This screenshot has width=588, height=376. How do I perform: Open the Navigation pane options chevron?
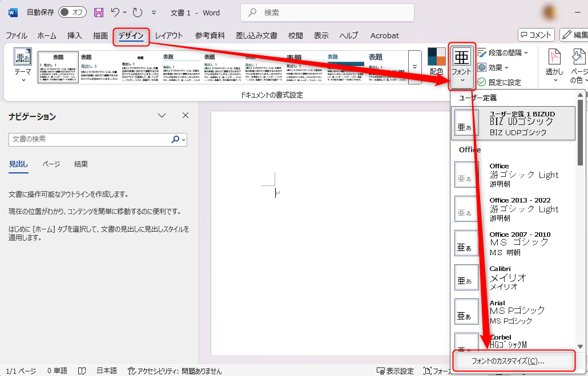click(162, 116)
